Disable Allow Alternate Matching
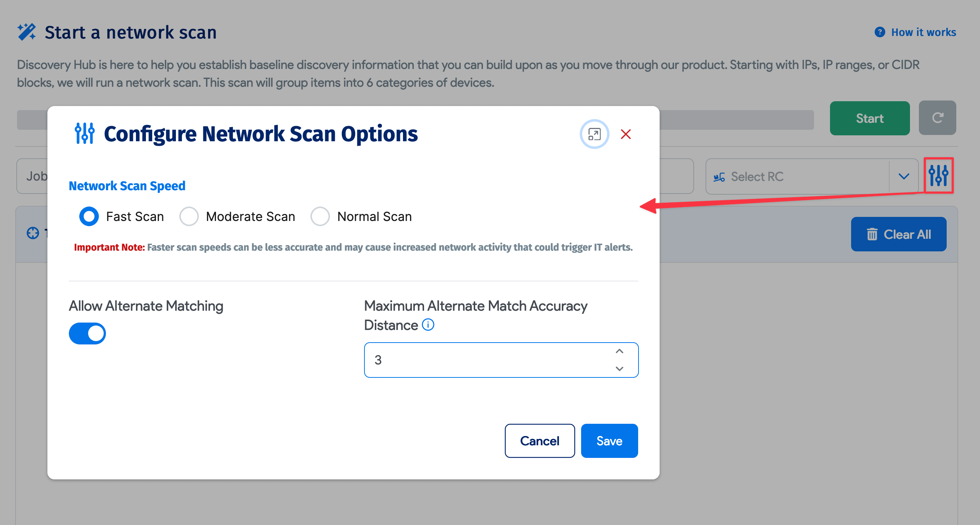The image size is (980, 525). [87, 333]
